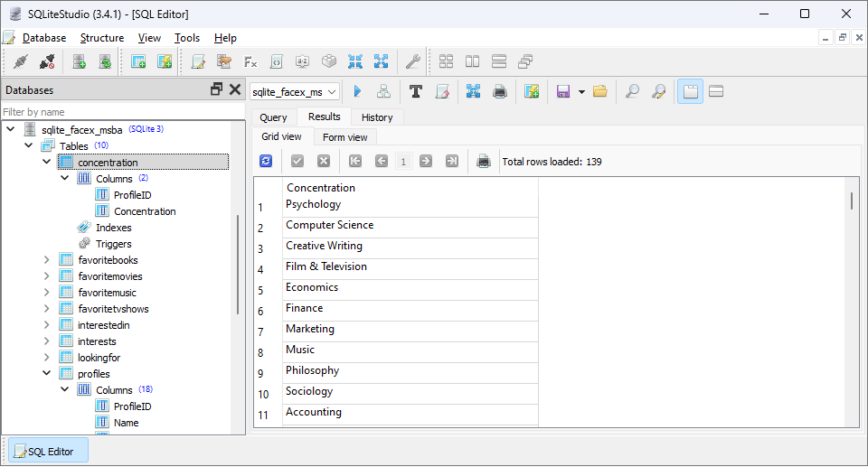The height and width of the screenshot is (467, 868).
Task: Tile windows vertically with the stacked-rows icon
Action: pos(499,61)
